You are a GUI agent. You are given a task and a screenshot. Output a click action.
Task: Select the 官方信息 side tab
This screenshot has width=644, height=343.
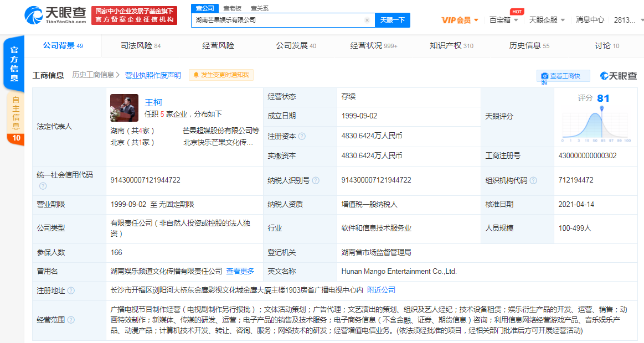14,64
